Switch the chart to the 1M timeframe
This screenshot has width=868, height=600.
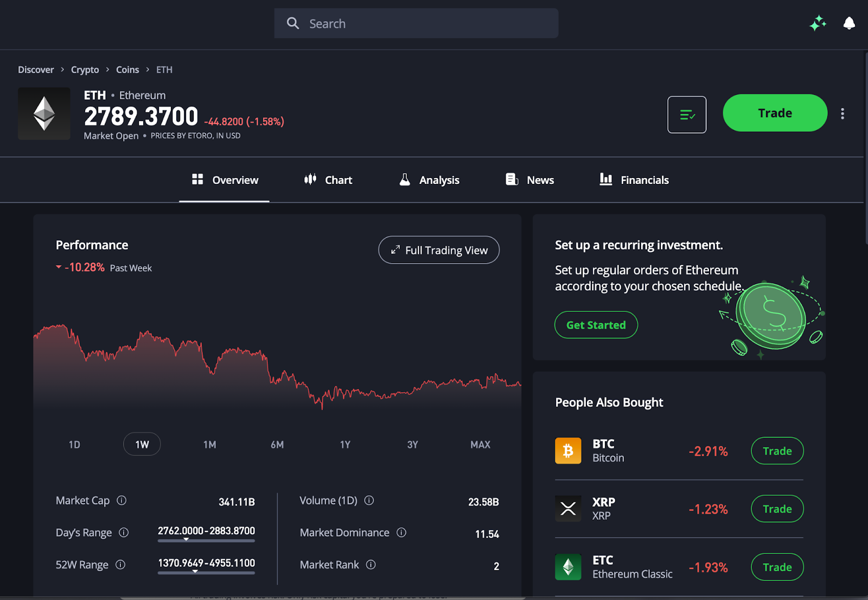pyautogui.click(x=209, y=444)
